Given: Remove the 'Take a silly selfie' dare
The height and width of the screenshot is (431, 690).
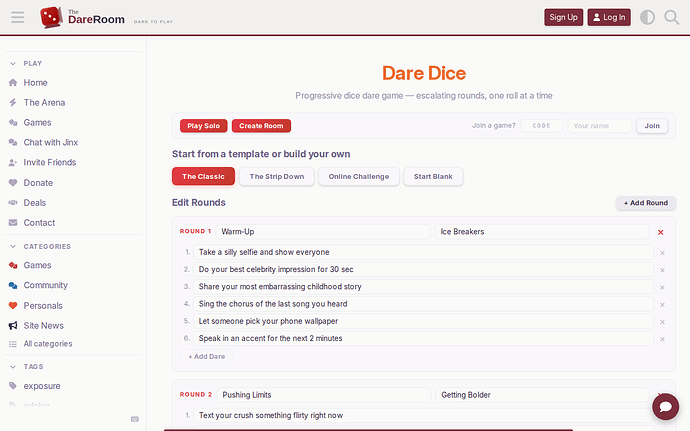Looking at the screenshot, I should coord(662,253).
